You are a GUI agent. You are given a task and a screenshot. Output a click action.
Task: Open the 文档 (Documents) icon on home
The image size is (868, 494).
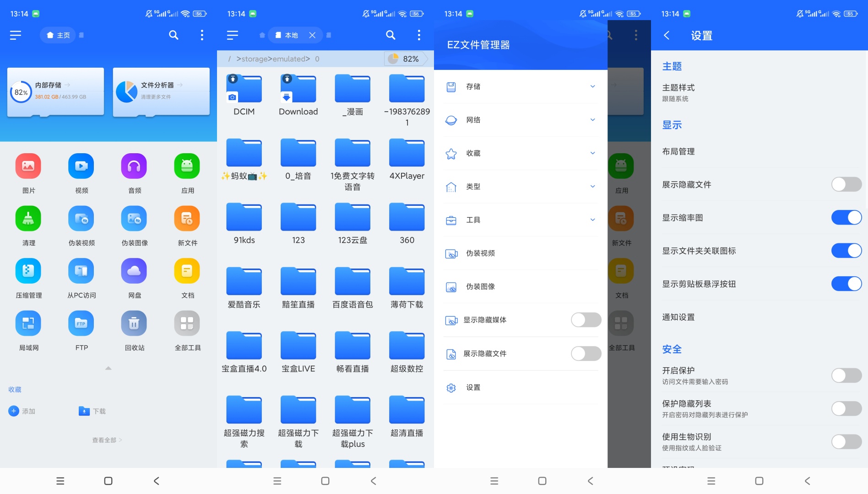(x=187, y=271)
